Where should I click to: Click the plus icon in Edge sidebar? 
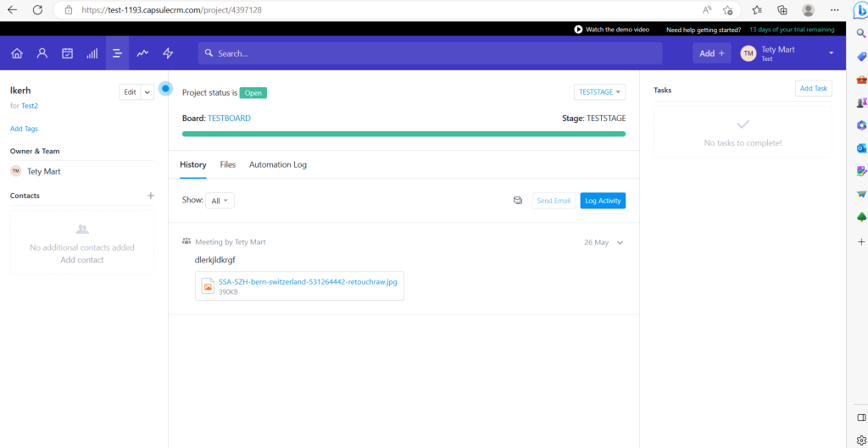tap(861, 241)
